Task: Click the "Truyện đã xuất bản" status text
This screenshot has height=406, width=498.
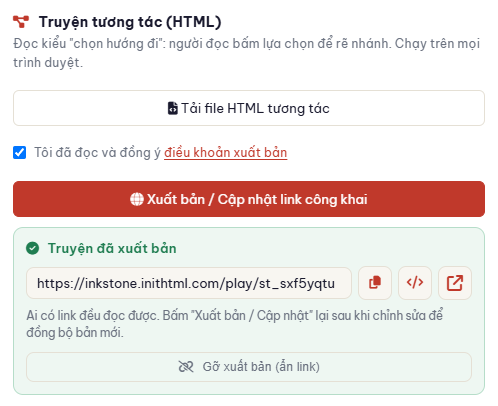Action: 112,248
